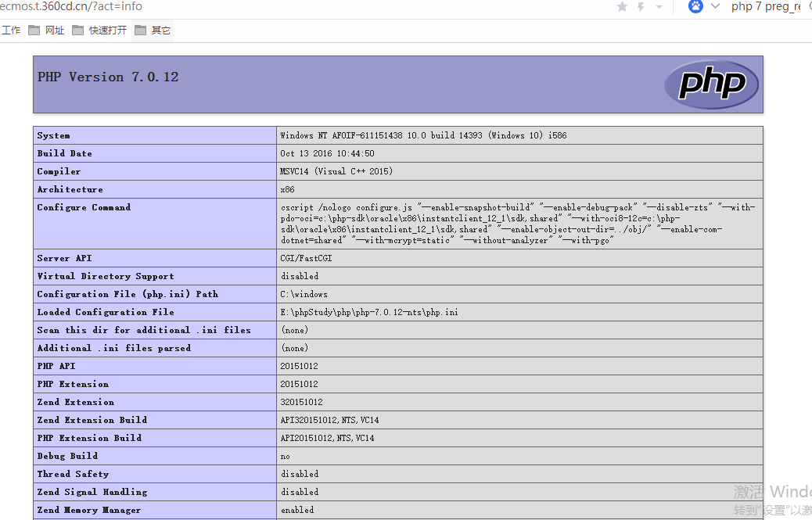
Task: Click the address bar URL ecmos.t.360cd.cn
Action: click(70, 7)
